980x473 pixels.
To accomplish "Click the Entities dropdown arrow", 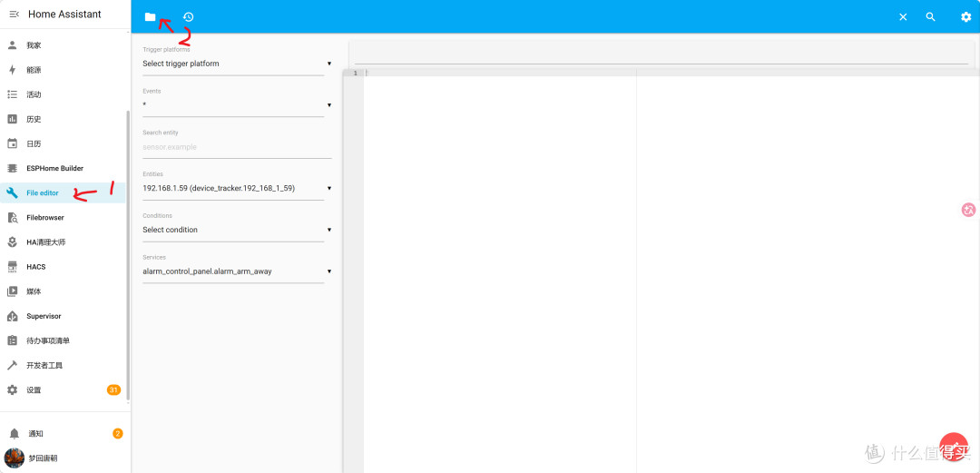I will click(x=328, y=188).
